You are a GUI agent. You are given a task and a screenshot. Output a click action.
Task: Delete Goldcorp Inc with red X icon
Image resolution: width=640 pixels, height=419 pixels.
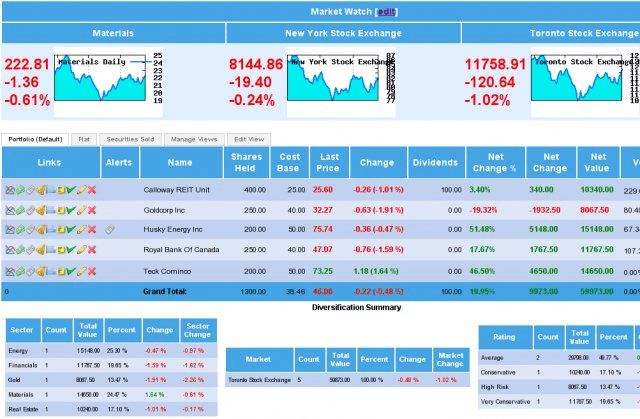pyautogui.click(x=92, y=210)
